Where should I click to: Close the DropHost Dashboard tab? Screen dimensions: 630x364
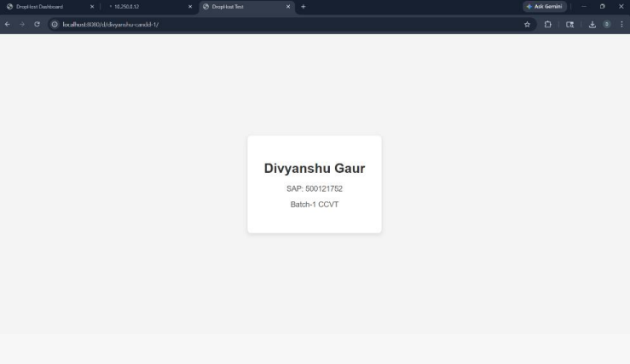click(x=92, y=7)
